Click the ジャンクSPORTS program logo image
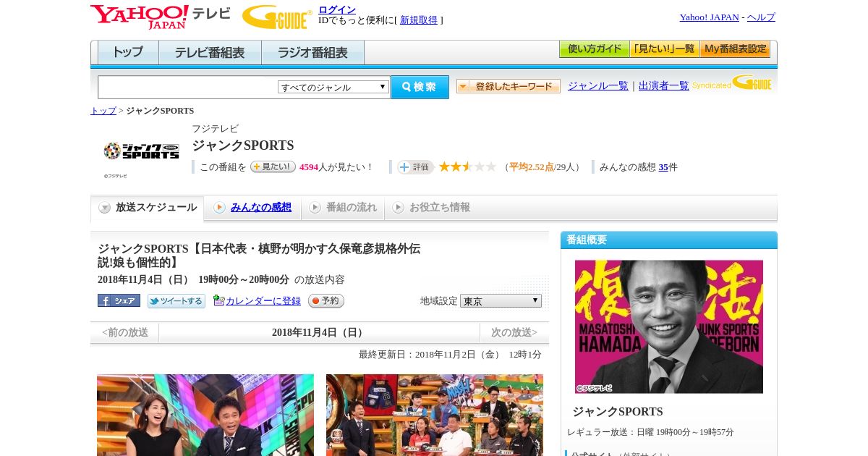868x456 pixels. coord(141,151)
